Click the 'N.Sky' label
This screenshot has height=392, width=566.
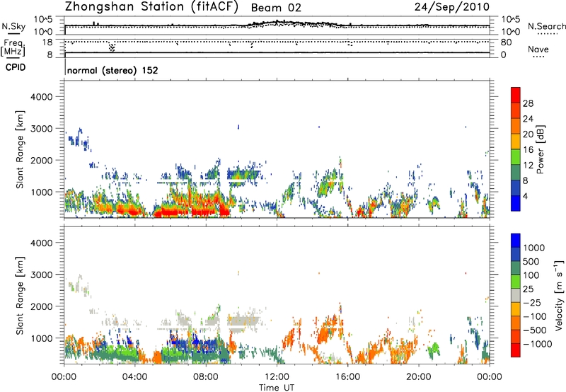[x=13, y=26]
